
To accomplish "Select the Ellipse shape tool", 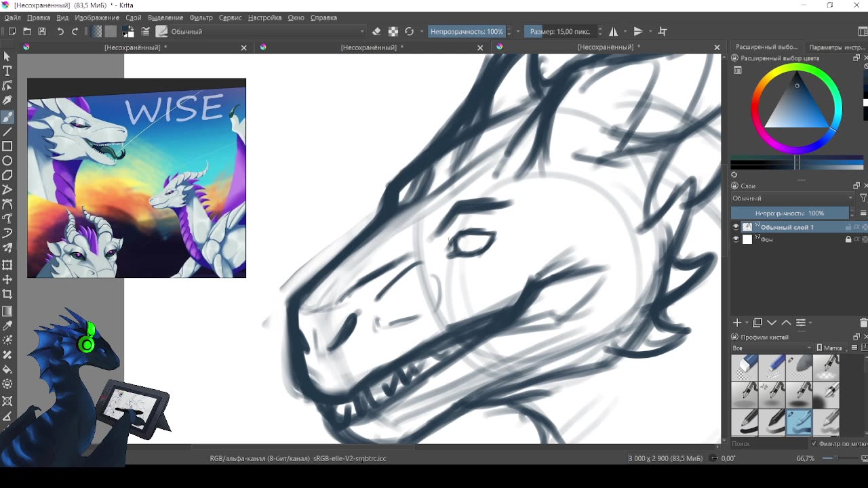I will tap(7, 161).
